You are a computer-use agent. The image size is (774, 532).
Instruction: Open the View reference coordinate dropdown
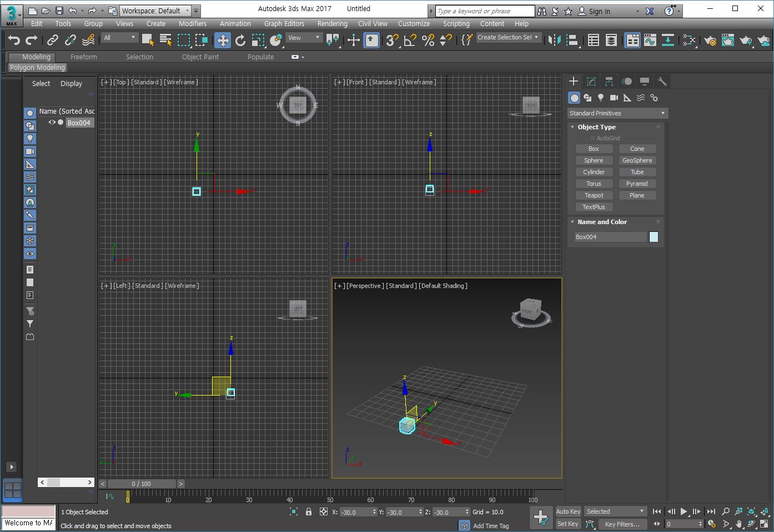(x=304, y=38)
